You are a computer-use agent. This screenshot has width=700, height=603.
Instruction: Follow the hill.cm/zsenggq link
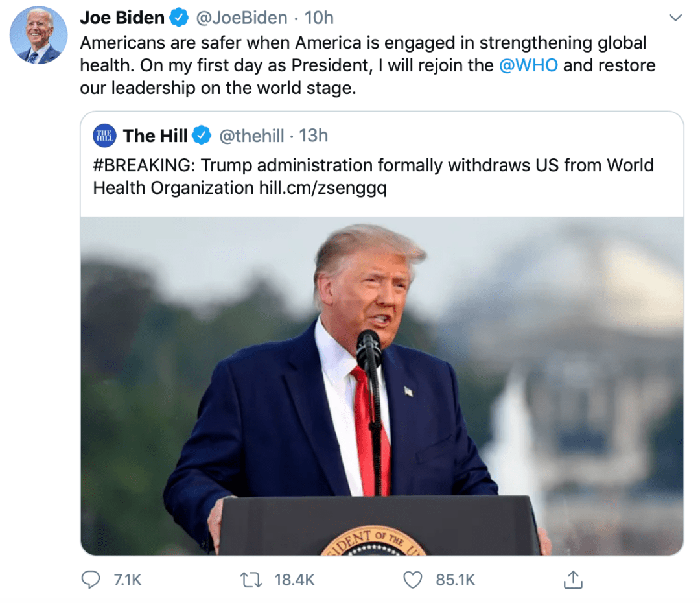(323, 187)
